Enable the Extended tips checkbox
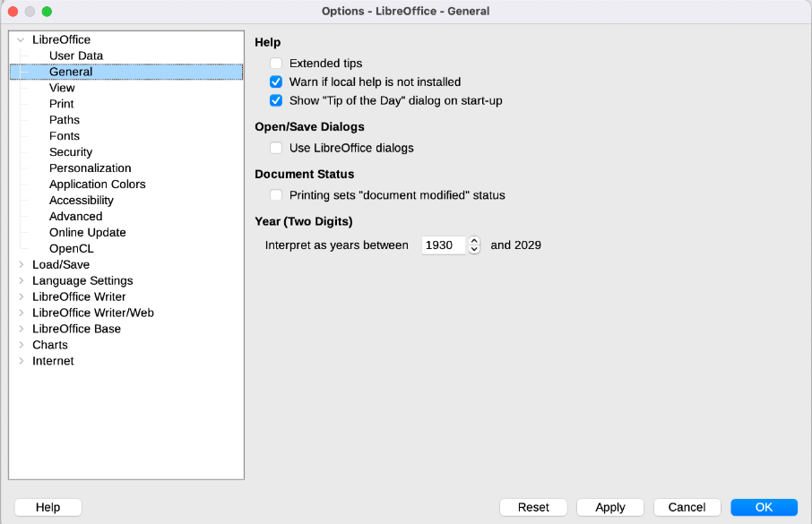 [276, 64]
